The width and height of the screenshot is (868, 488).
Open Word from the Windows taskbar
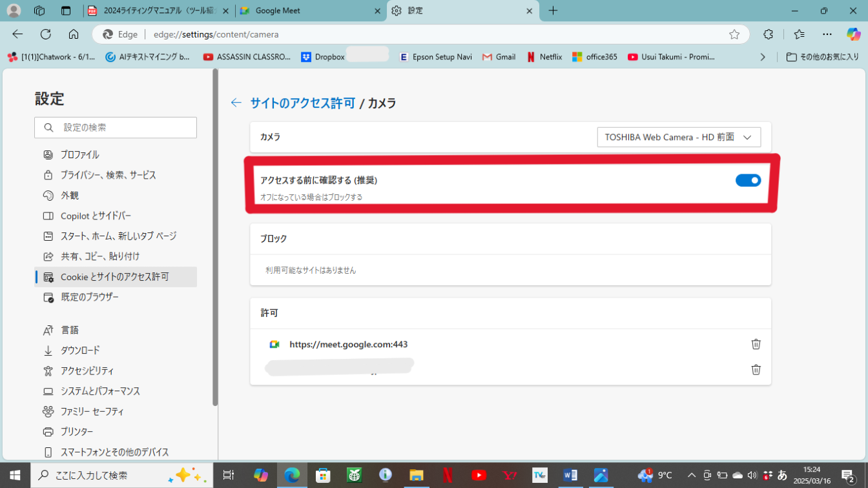(570, 475)
